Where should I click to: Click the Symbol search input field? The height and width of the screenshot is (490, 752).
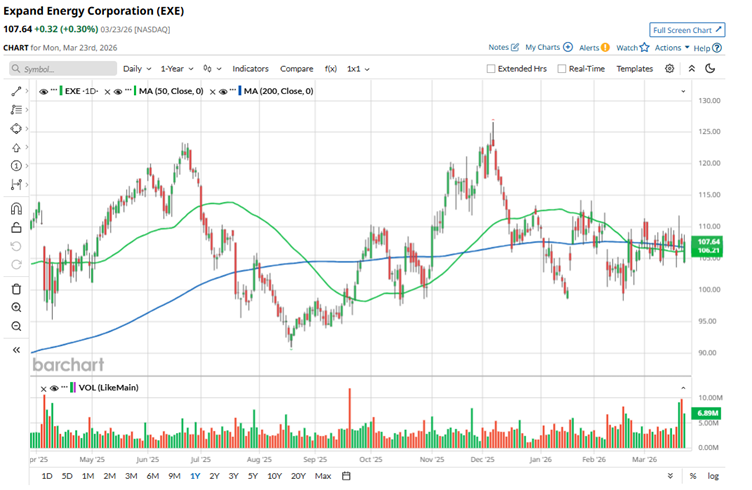60,69
